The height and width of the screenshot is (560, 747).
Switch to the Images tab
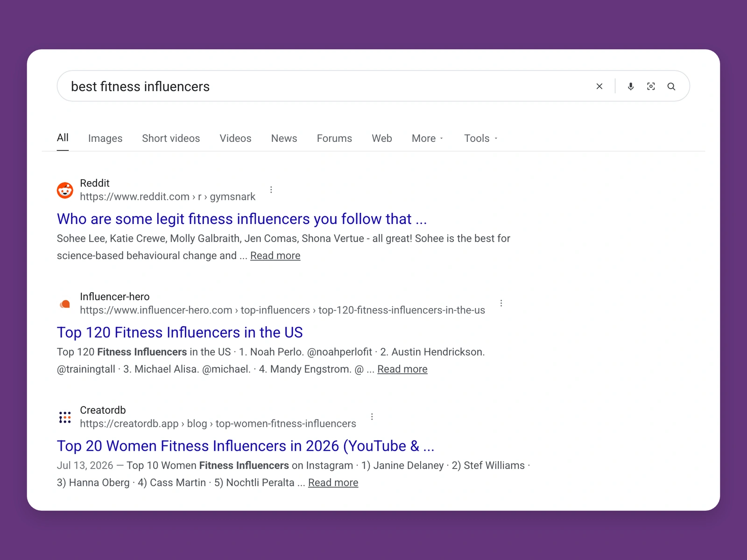pyautogui.click(x=105, y=139)
